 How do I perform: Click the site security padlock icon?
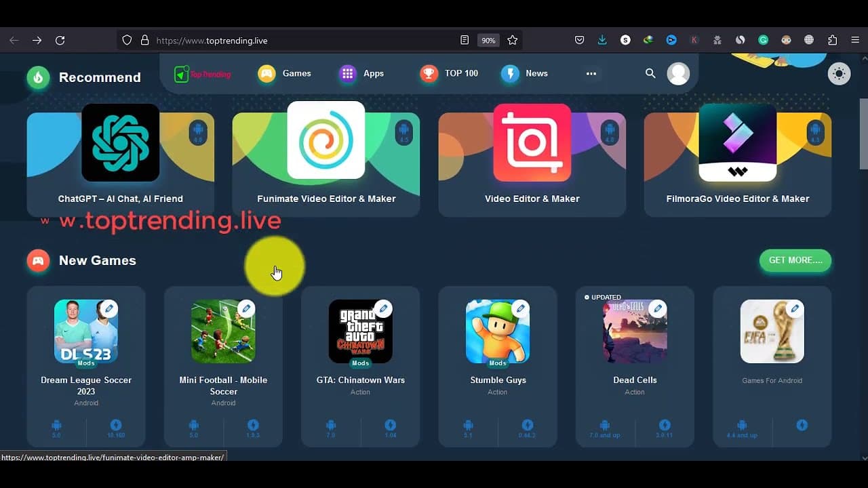[144, 41]
